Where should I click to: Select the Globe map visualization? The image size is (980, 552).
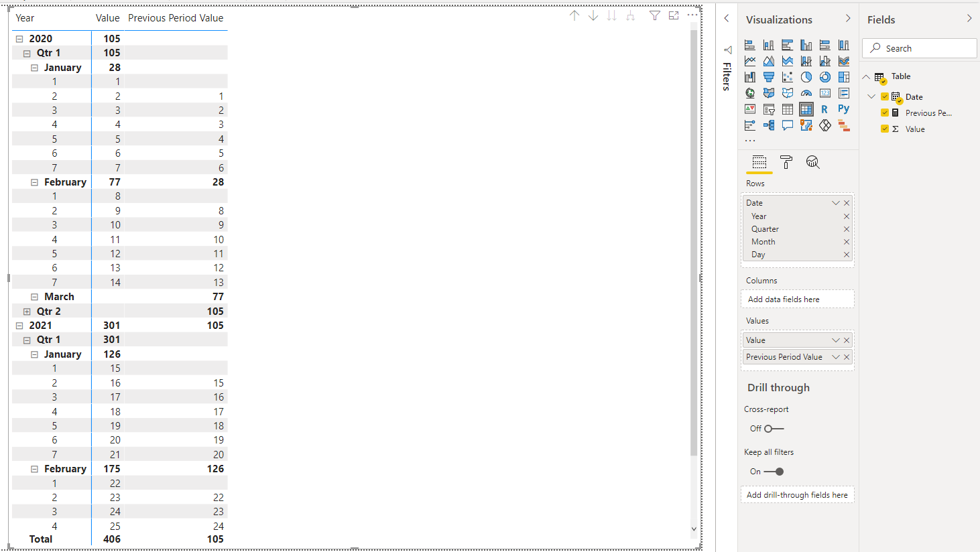750,93
